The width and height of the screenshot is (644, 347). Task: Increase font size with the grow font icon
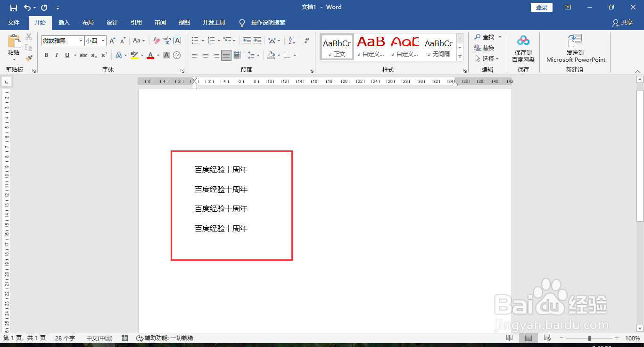[x=112, y=41]
